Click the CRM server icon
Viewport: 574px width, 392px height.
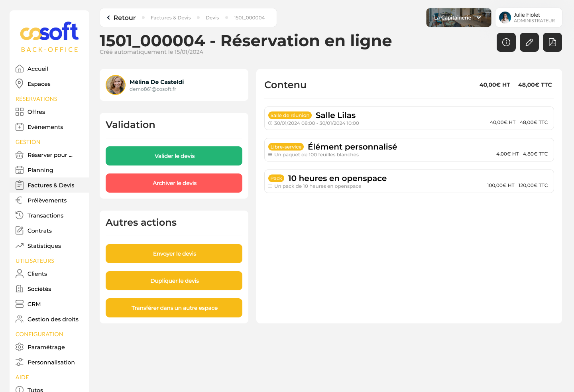(20, 304)
